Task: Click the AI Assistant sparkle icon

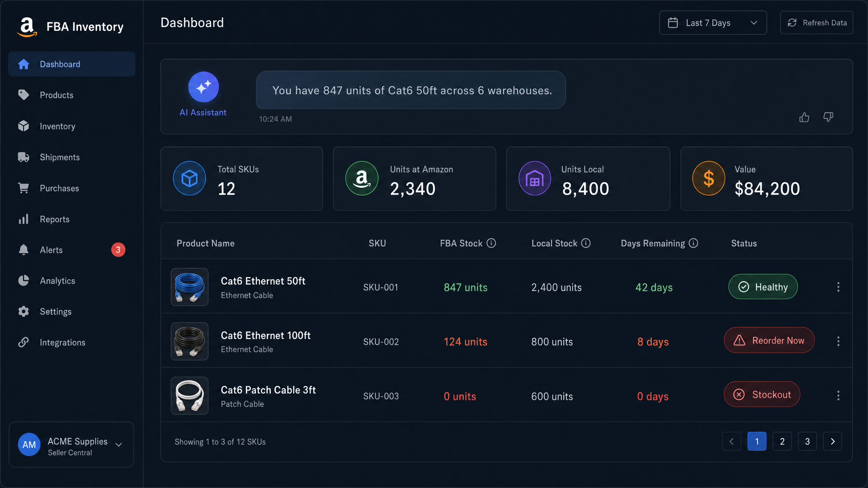Action: coord(203,87)
